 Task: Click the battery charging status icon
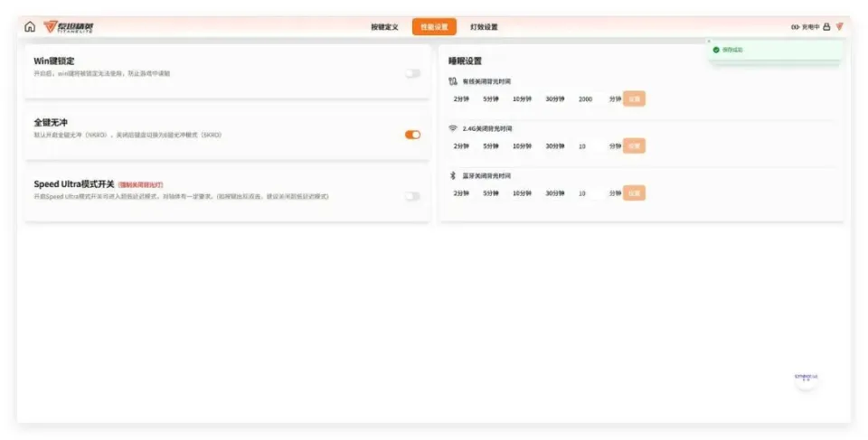point(796,26)
